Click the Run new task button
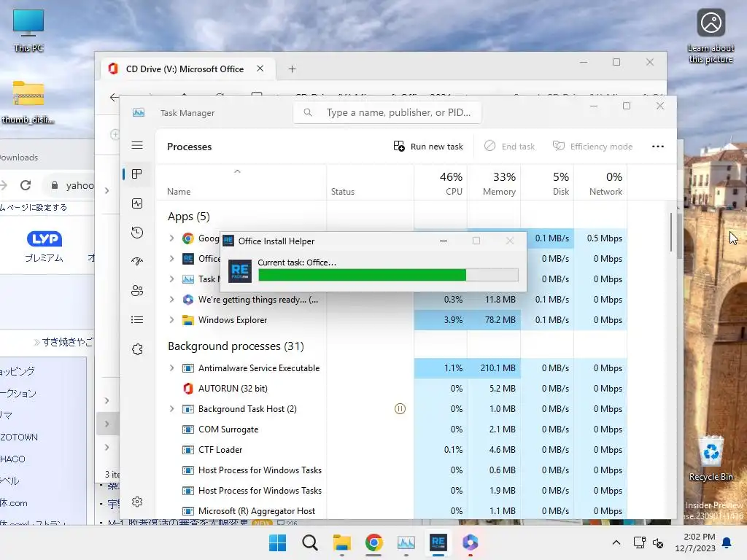747x560 pixels. click(428, 146)
